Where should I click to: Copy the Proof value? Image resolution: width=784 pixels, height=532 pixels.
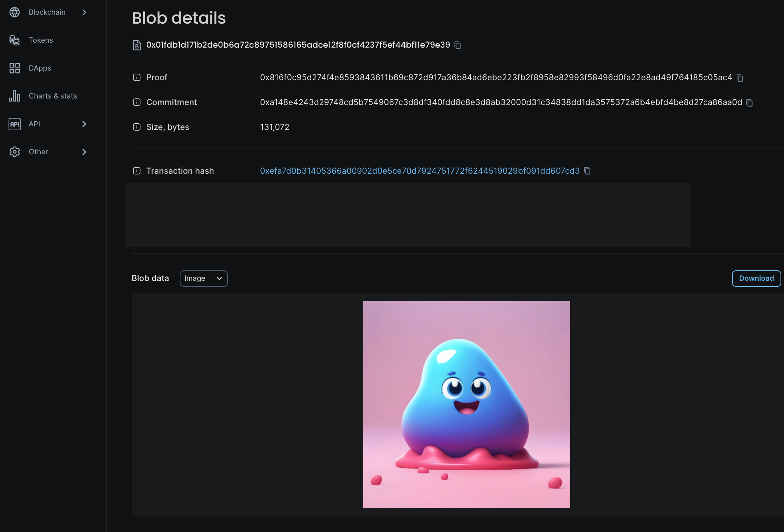[740, 78]
